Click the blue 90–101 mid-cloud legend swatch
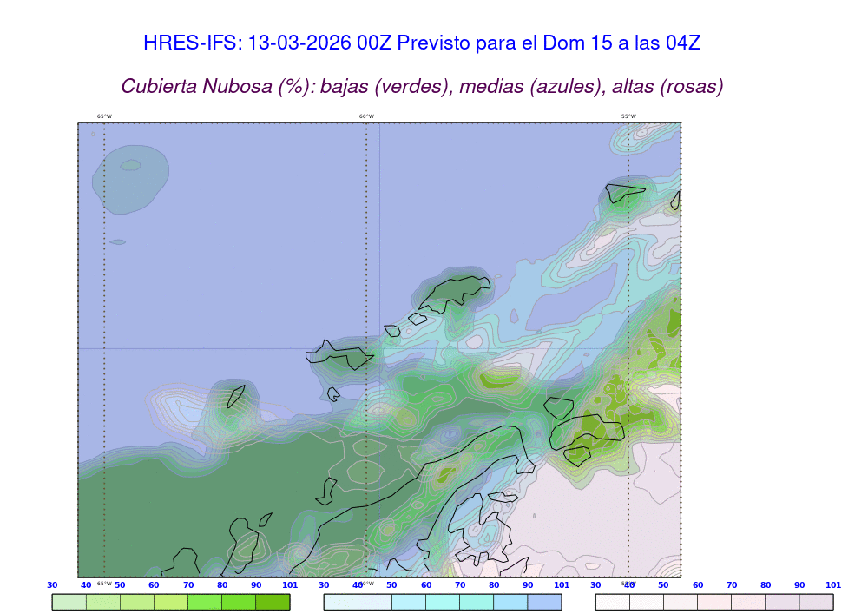Screen dimensions: 868x614 (x=544, y=602)
